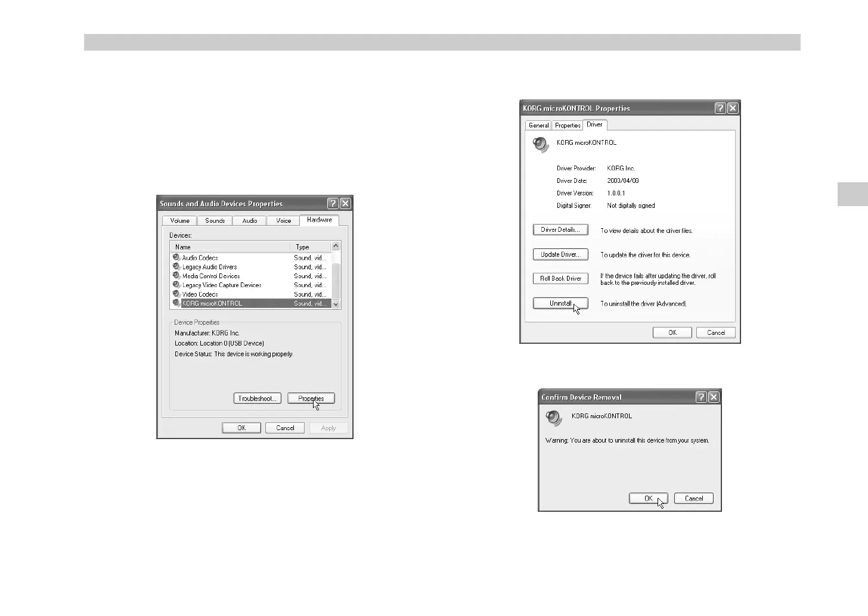The width and height of the screenshot is (868, 616).
Task: Click help button in Confirm Device Removal title bar
Action: 701,397
